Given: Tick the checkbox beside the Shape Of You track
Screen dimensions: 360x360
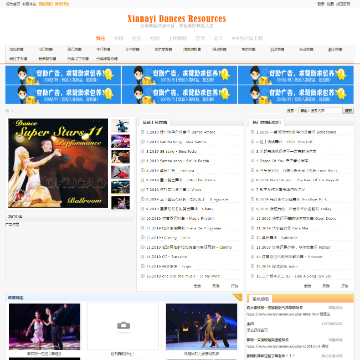Looking at the screenshot, I should (x=252, y=161).
